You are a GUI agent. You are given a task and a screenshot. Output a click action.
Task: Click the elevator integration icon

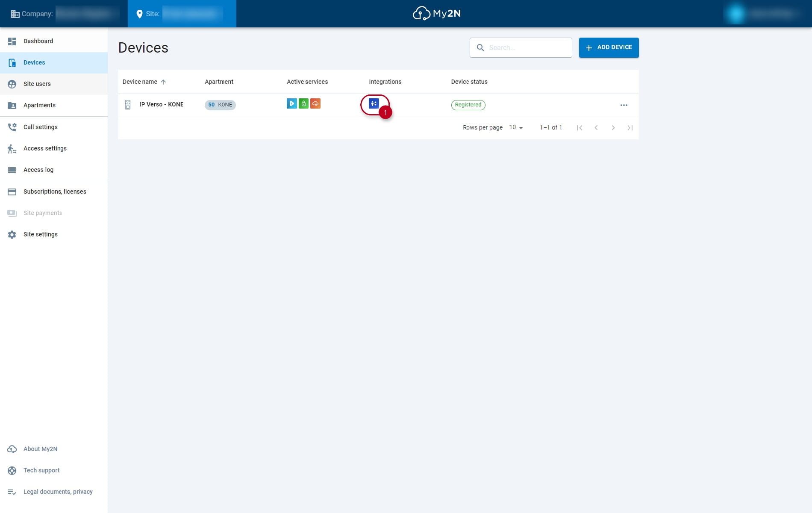point(374,103)
